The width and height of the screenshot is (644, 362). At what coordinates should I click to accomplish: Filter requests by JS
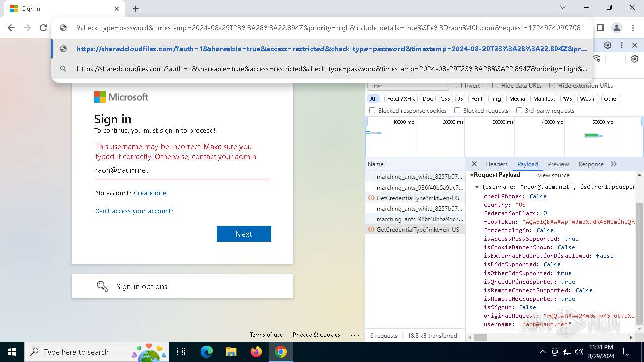click(461, 99)
